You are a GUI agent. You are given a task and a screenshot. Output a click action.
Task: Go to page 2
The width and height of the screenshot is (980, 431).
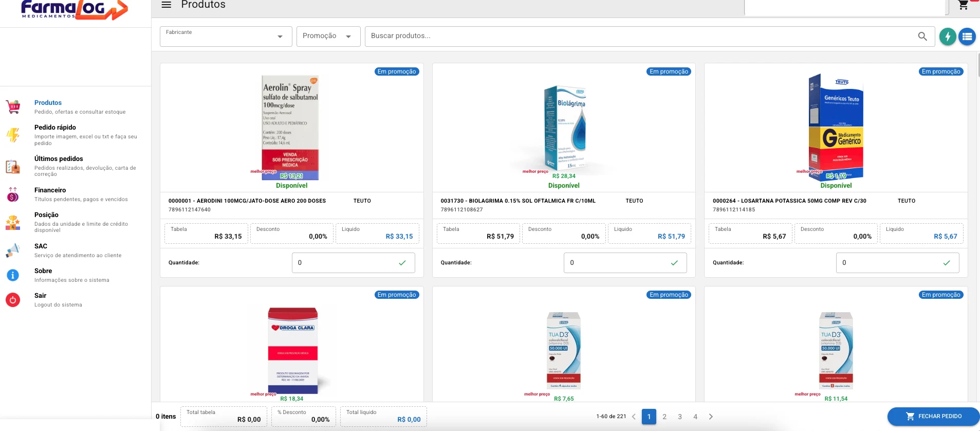(664, 417)
